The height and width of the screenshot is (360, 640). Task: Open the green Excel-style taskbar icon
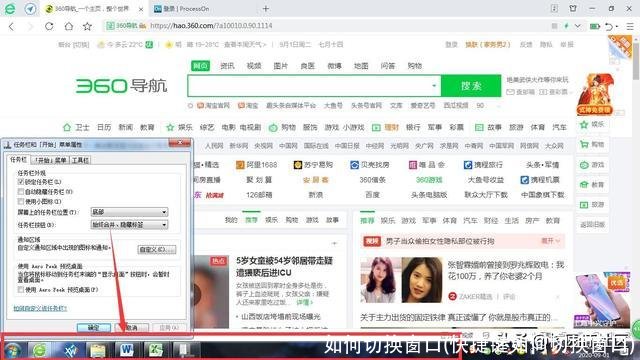[156, 350]
